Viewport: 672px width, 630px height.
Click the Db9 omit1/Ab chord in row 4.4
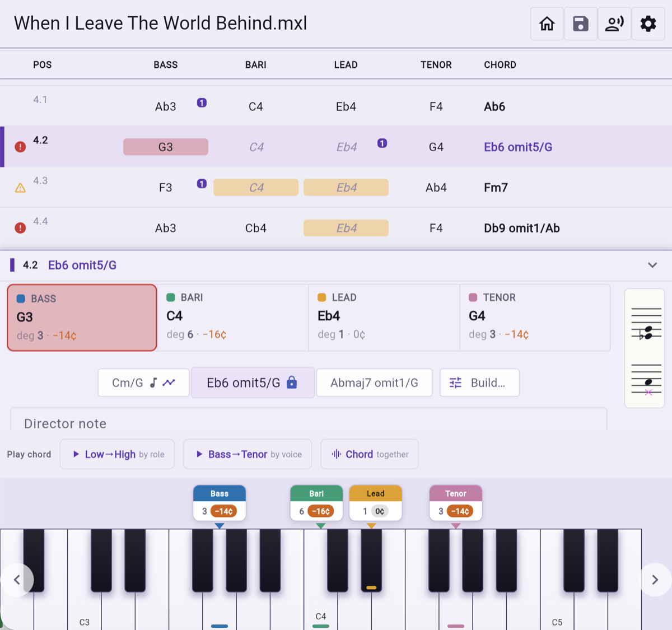pos(522,228)
